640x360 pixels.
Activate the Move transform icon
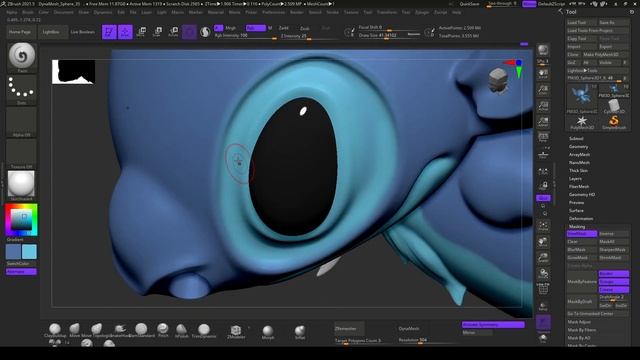tap(141, 32)
